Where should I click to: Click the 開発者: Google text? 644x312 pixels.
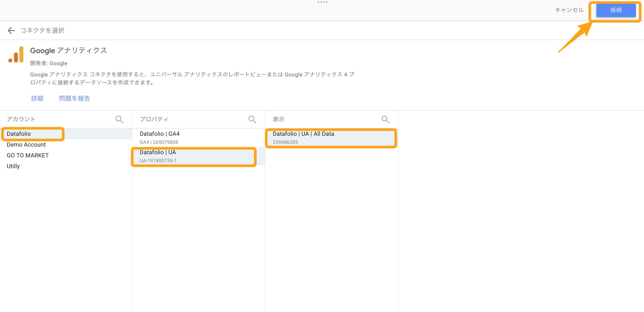(49, 63)
